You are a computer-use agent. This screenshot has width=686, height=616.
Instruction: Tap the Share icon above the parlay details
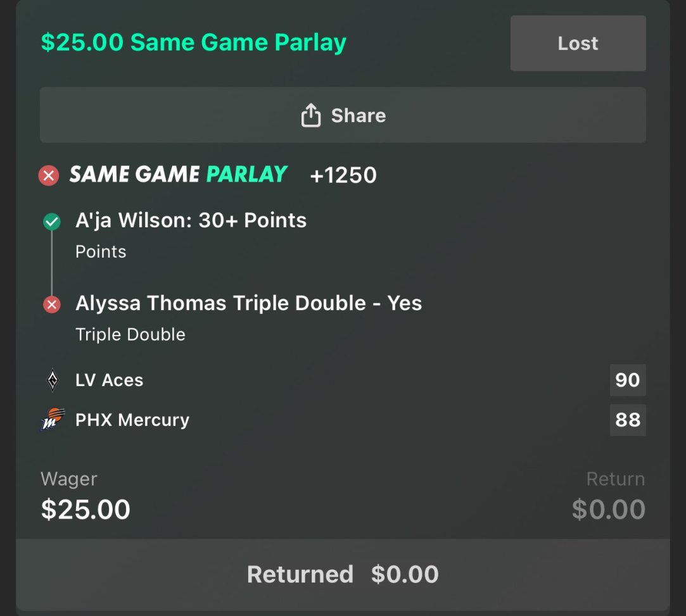(x=310, y=115)
